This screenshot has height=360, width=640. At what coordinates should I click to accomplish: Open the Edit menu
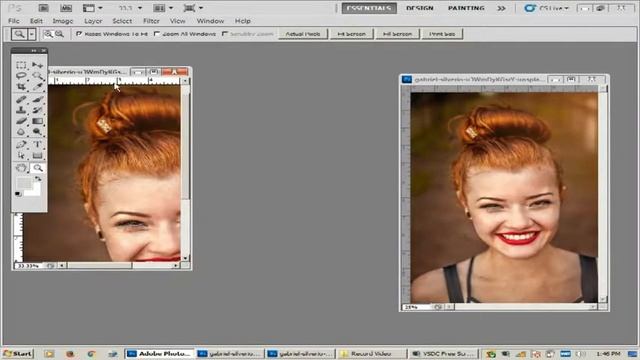coord(36,21)
